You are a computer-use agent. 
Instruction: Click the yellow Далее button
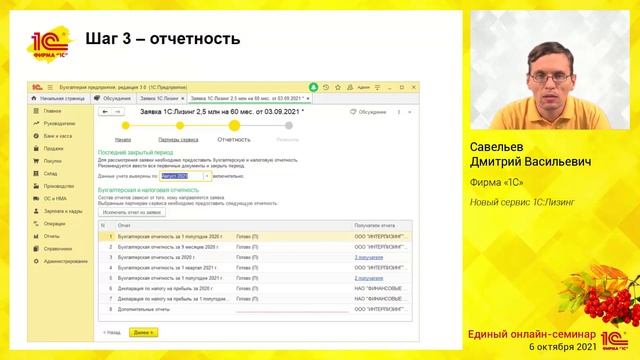coord(144,333)
